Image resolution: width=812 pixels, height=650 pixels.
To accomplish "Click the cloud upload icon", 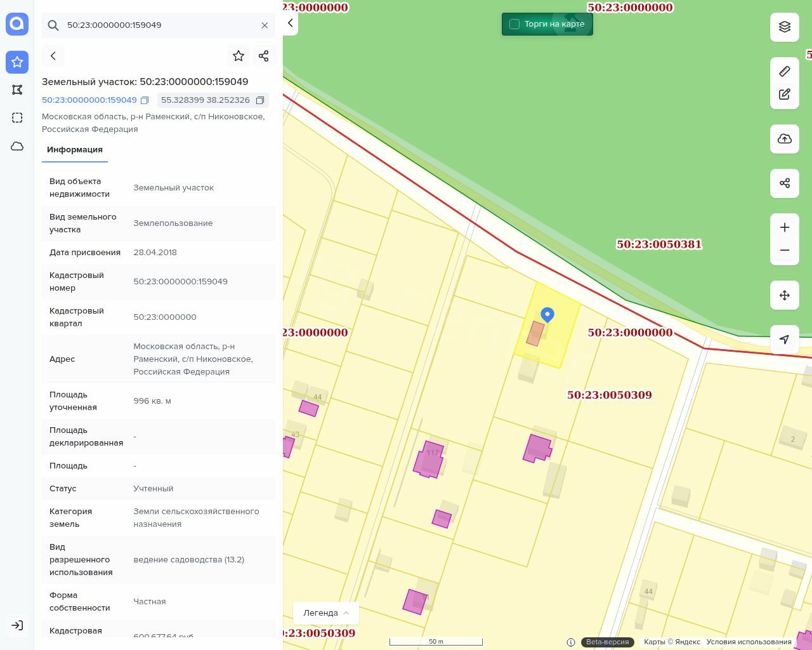I will point(785,139).
